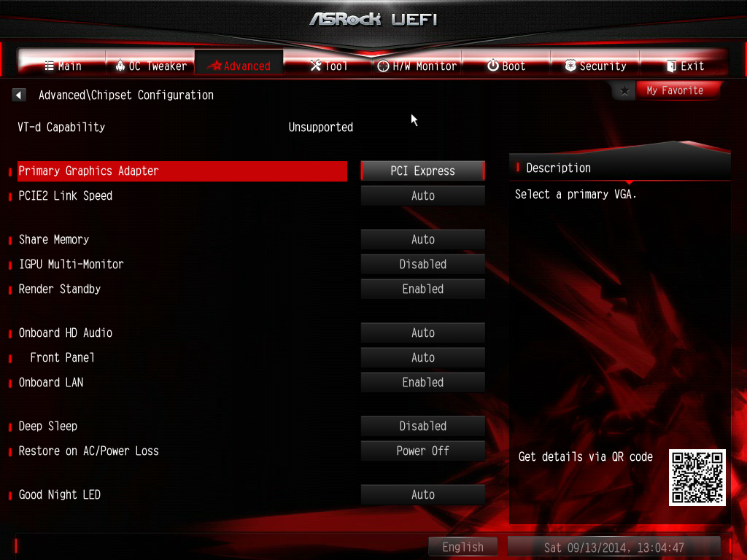Click the door icon on Exit tab
747x560 pixels.
tap(671, 66)
